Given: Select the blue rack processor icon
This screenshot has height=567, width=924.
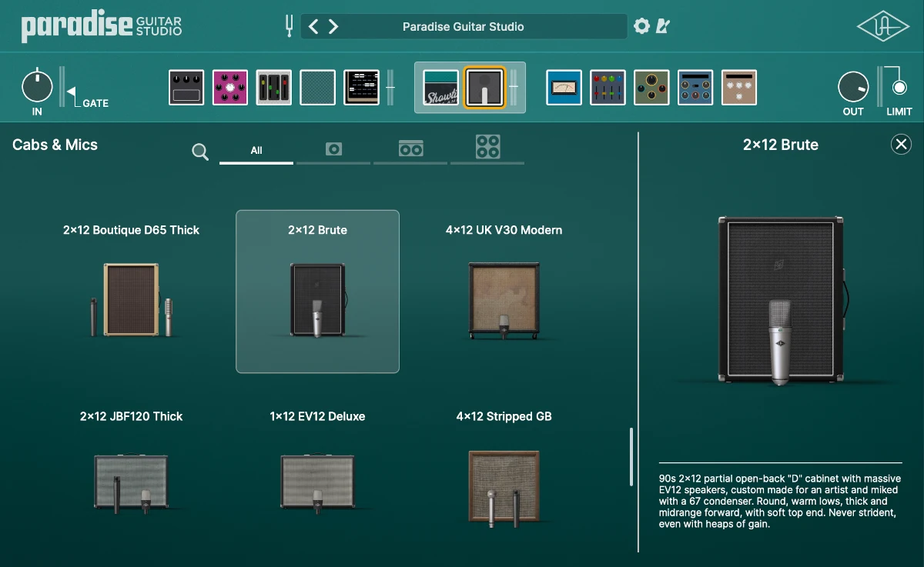Looking at the screenshot, I should point(695,87).
